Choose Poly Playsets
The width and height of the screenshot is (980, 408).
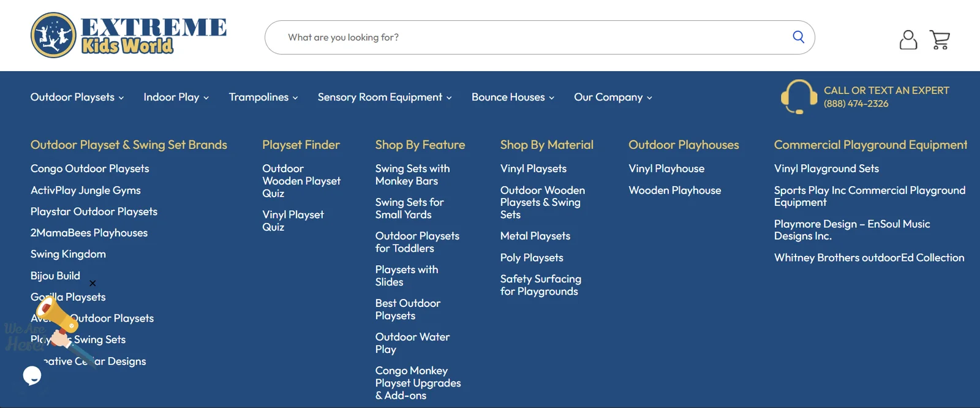point(532,257)
